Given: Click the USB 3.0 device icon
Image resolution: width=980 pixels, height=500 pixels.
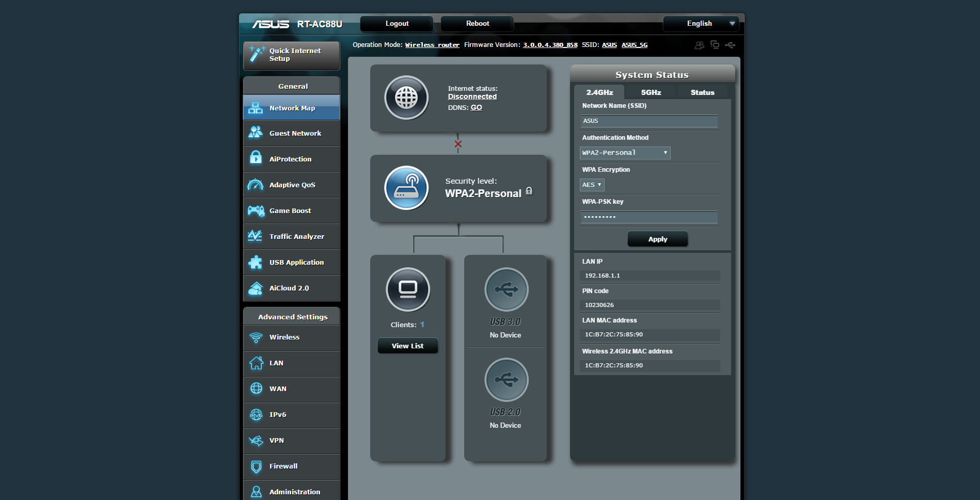Looking at the screenshot, I should click(506, 289).
